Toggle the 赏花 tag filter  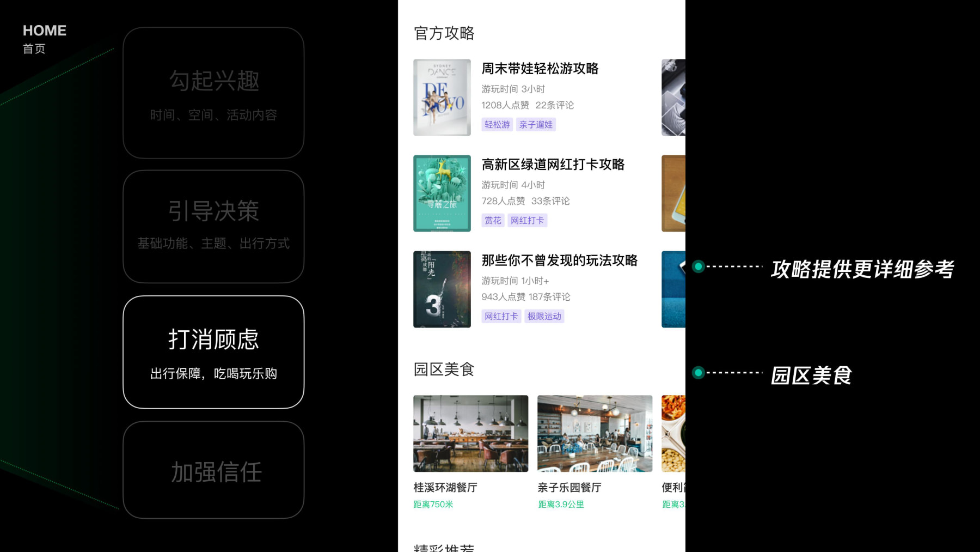click(492, 220)
